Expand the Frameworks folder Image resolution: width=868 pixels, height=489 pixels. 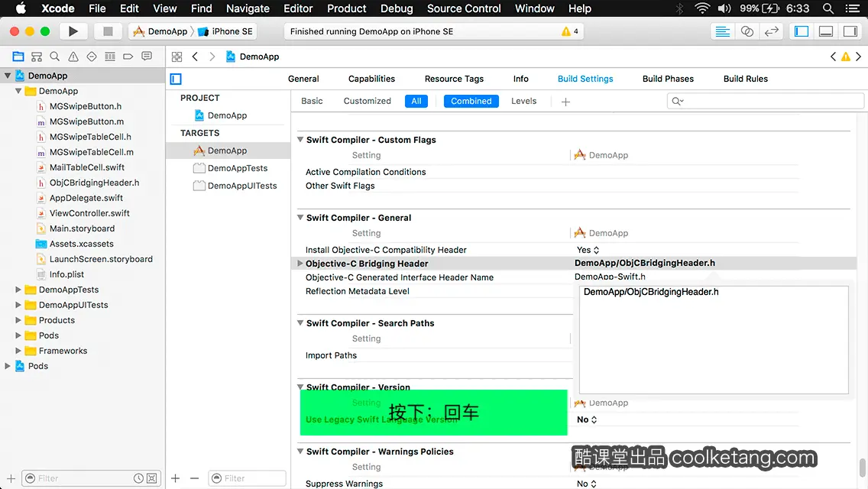[x=18, y=351]
